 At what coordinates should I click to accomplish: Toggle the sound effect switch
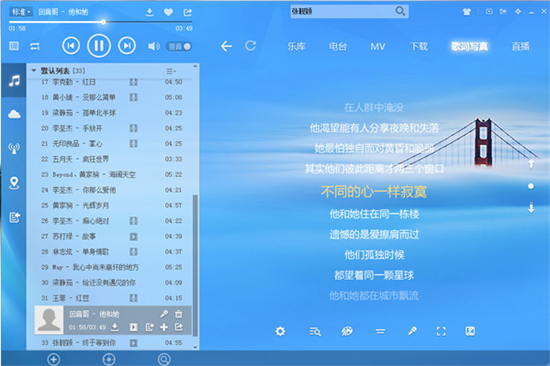click(x=179, y=46)
